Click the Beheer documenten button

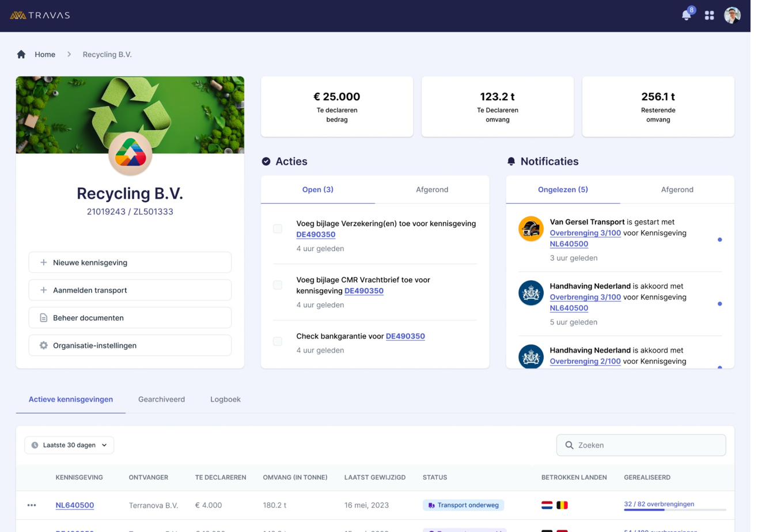(x=131, y=321)
